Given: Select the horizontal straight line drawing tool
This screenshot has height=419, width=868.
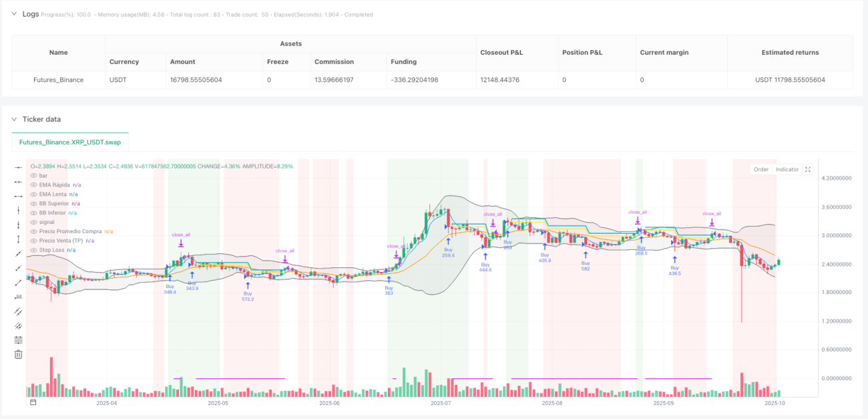Looking at the screenshot, I should point(19,167).
